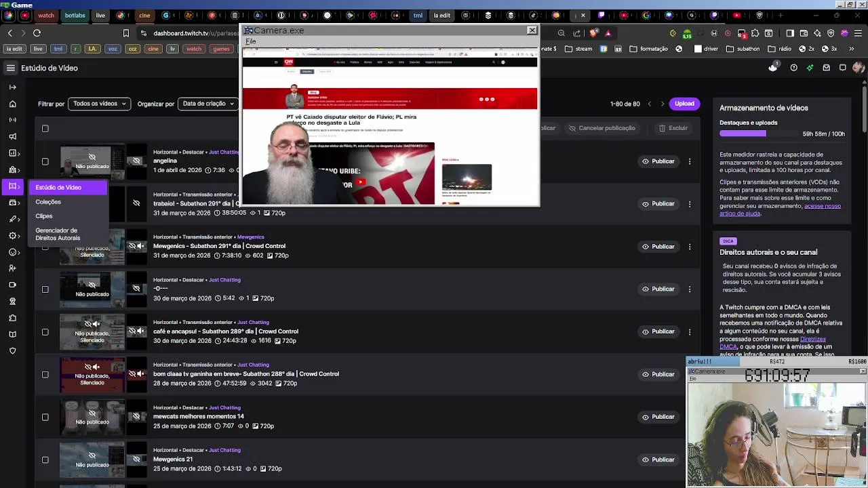Open the home icon in left sidebar
Image resolution: width=868 pixels, height=488 pixels.
[x=12, y=104]
